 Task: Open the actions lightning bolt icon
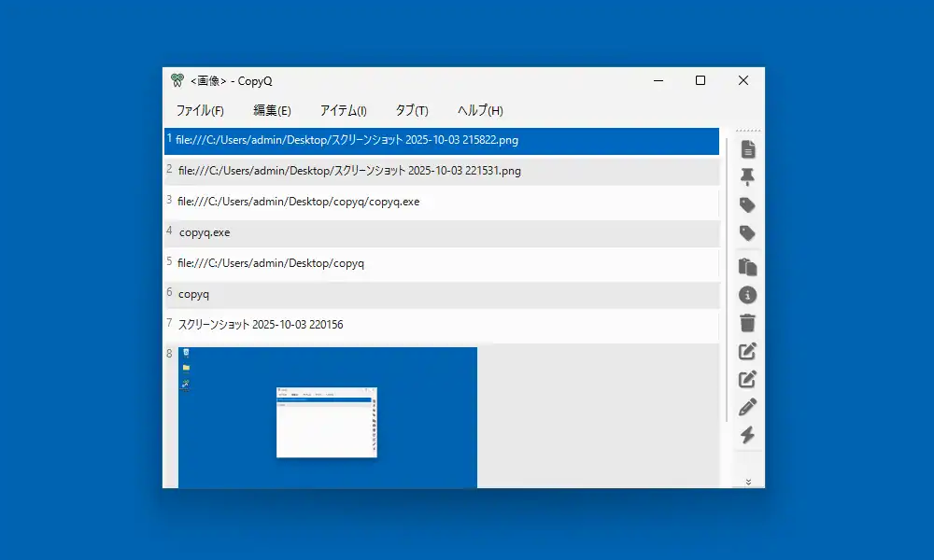tap(747, 435)
